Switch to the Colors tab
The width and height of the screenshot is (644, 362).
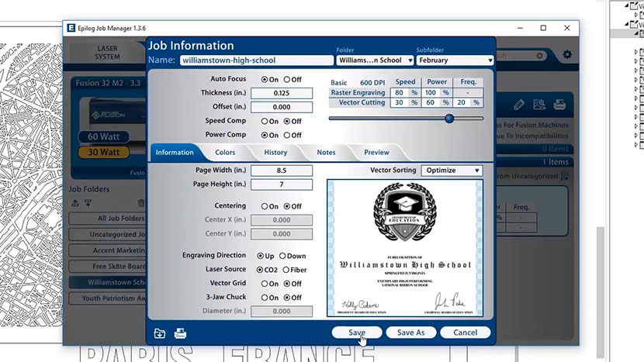click(225, 153)
